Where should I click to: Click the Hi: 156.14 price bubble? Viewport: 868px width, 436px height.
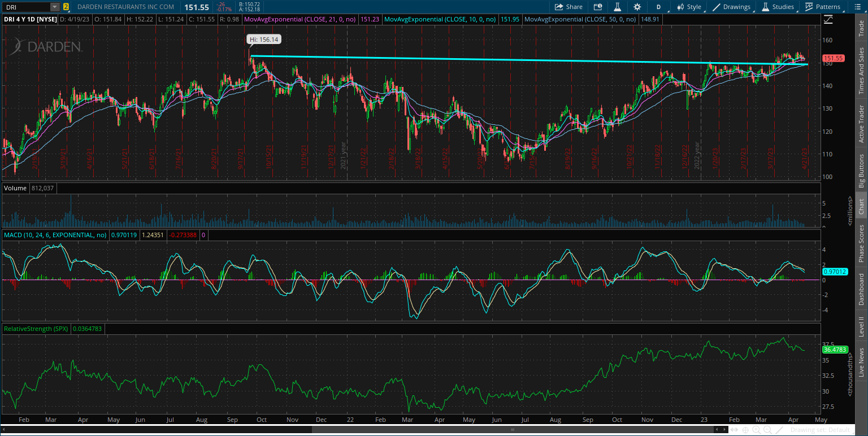pos(264,40)
